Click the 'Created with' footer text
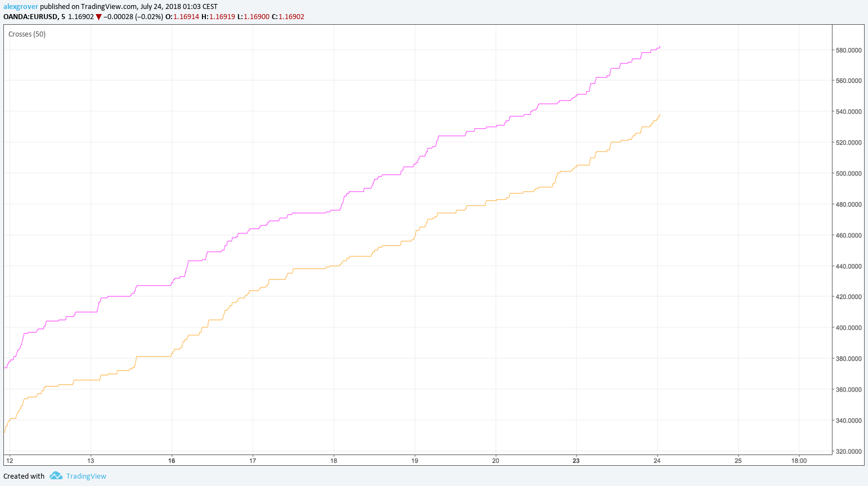868x486 pixels. [x=24, y=476]
